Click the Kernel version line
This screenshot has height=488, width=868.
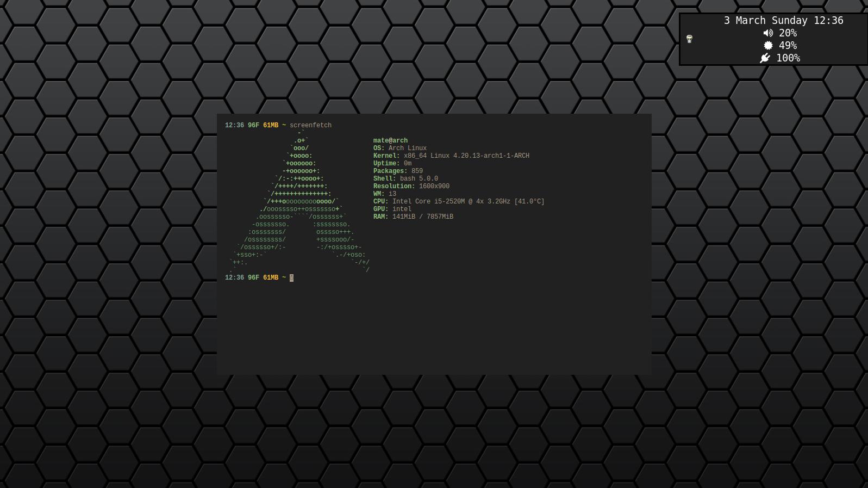tap(451, 156)
